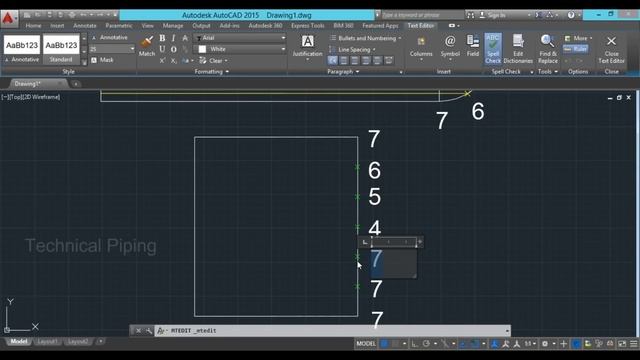
Task: Click the Mask background button
Action: [102, 60]
